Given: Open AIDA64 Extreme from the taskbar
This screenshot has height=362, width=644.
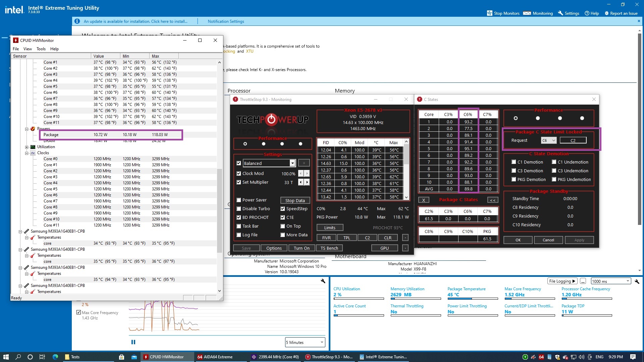Looking at the screenshot, I should coord(215,357).
